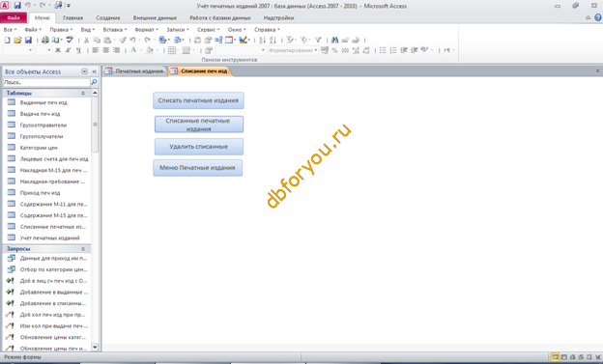Open the Внешние данные ribbon tab
The image size is (603, 364).
point(155,18)
